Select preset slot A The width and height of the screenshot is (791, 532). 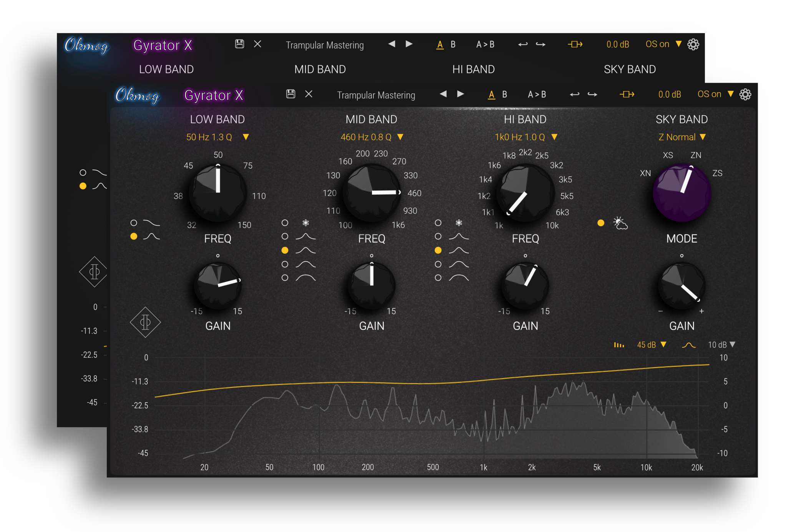pos(491,94)
